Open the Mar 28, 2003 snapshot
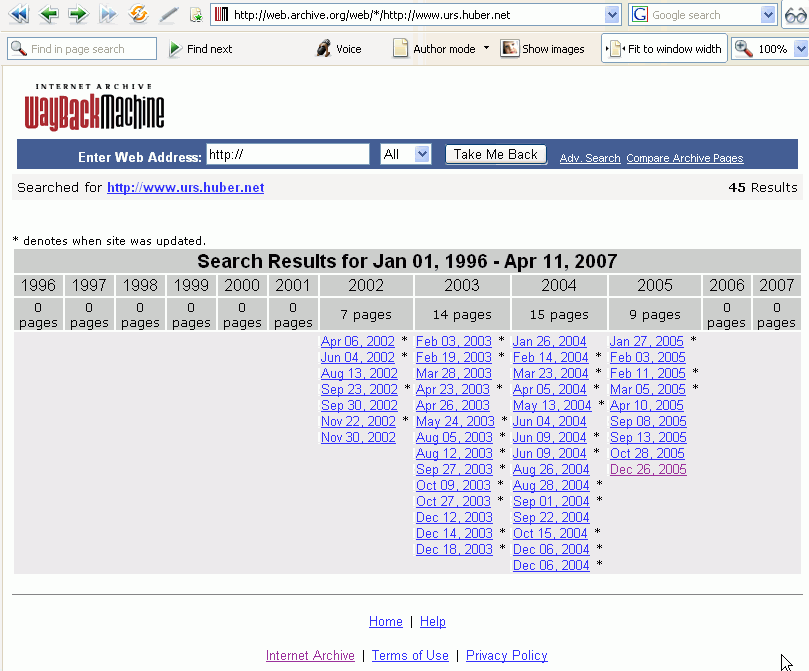809x671 pixels. click(x=454, y=373)
